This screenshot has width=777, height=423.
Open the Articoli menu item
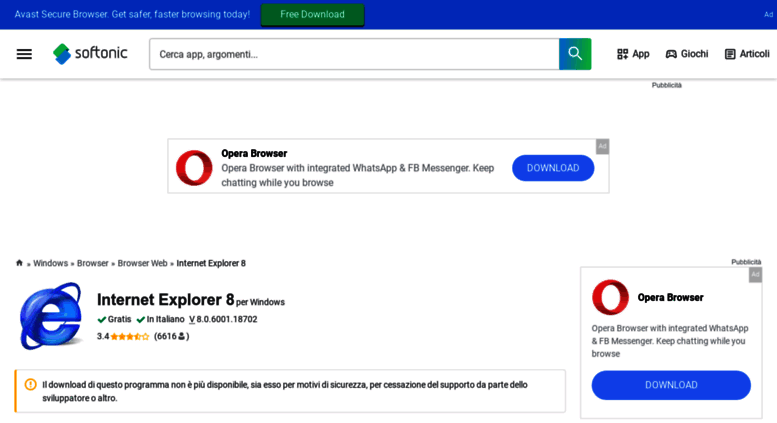coord(747,54)
